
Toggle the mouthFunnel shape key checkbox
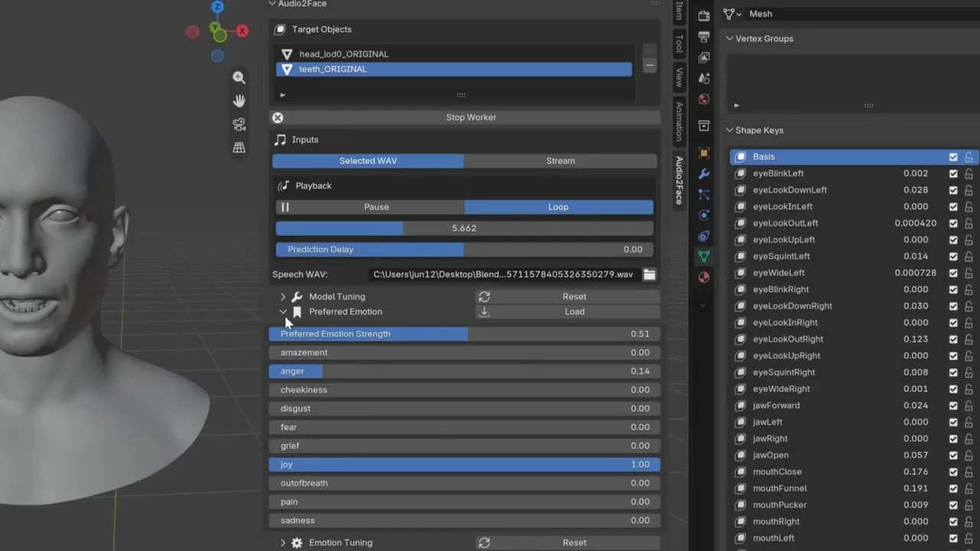[953, 488]
